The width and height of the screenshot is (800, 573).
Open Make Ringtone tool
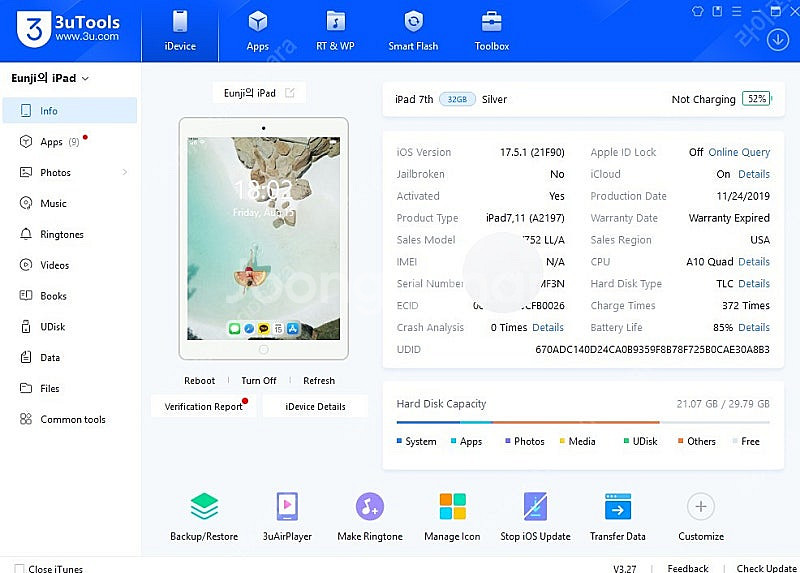coord(370,516)
